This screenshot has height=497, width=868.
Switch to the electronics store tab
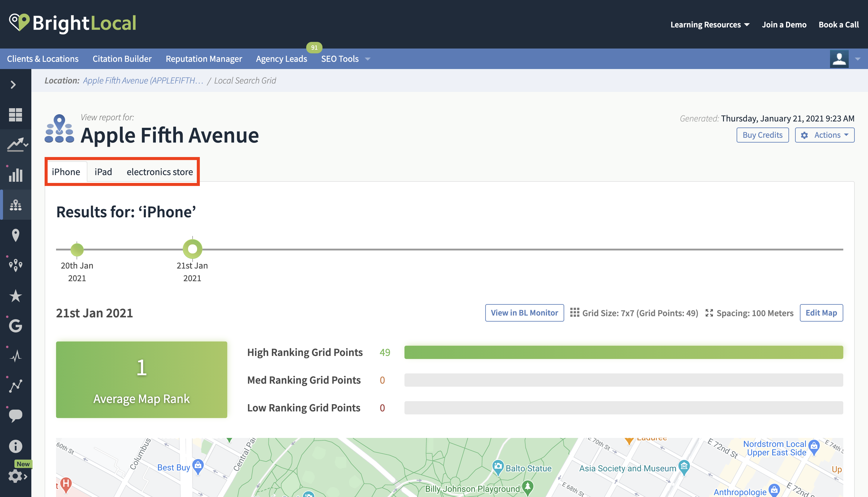point(160,172)
